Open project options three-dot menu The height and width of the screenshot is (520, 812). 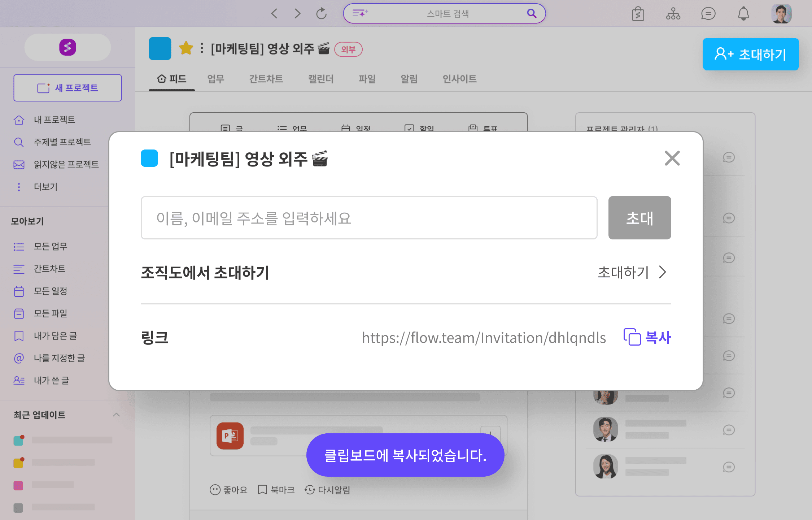202,48
